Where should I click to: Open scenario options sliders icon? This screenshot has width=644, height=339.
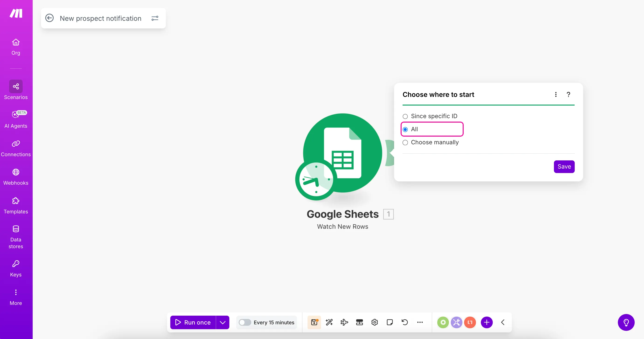[155, 18]
